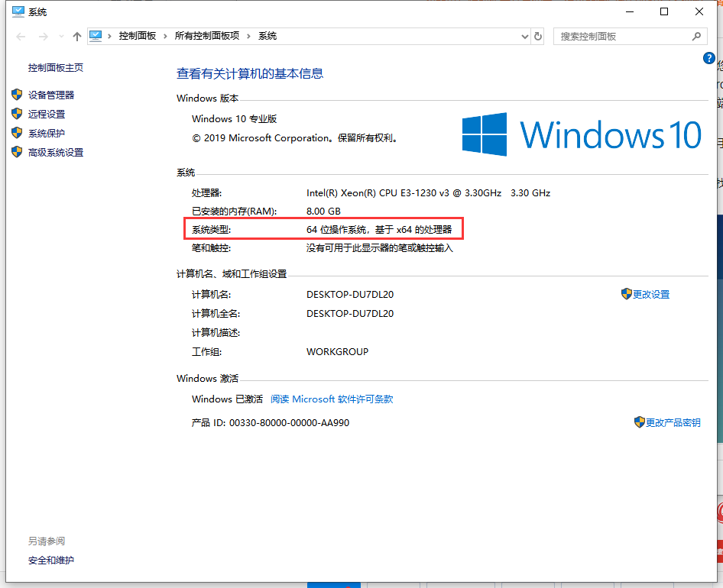Click the Back navigation arrow
This screenshot has height=588, width=723.
pos(21,37)
